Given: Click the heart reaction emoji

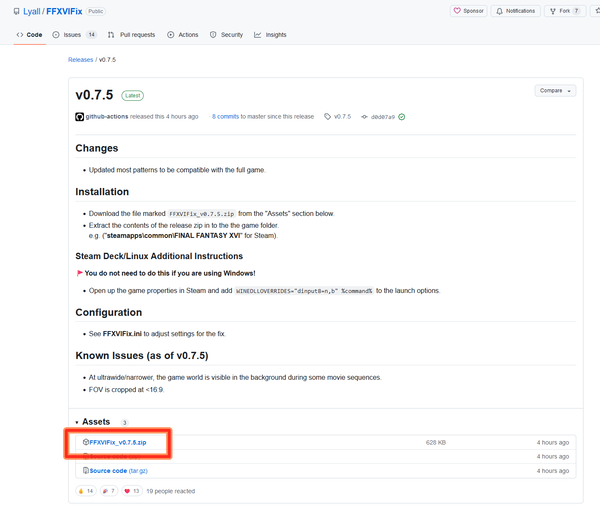Looking at the screenshot, I should coord(126,491).
